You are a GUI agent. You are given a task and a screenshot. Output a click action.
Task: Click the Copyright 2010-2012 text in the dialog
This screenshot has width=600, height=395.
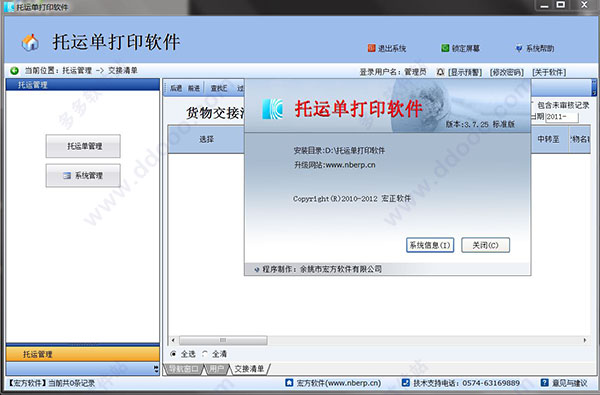(352, 198)
